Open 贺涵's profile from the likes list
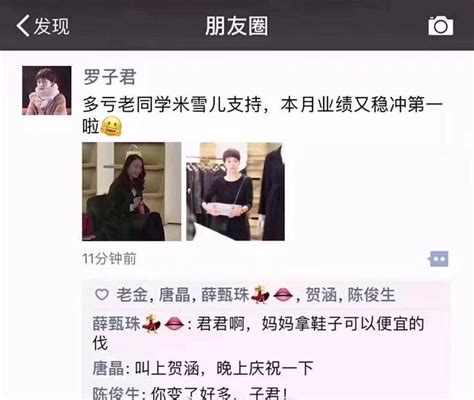The height and width of the screenshot is (400, 474). pos(321,295)
